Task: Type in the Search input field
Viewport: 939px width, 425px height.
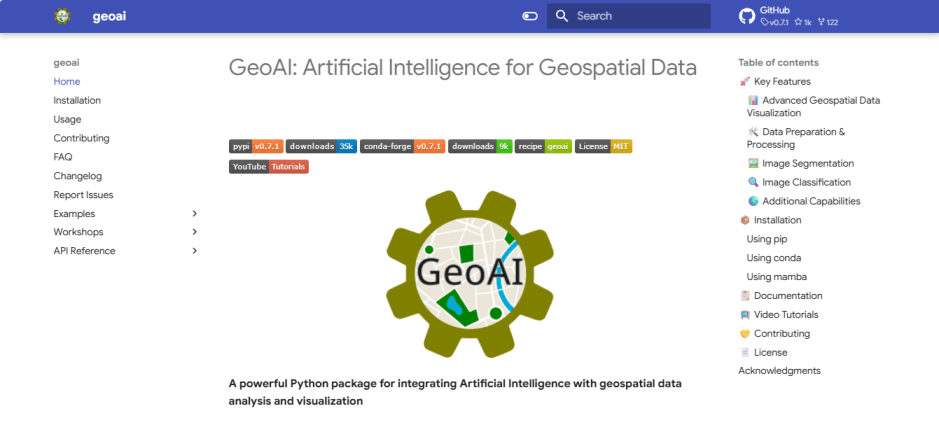Action: click(640, 16)
